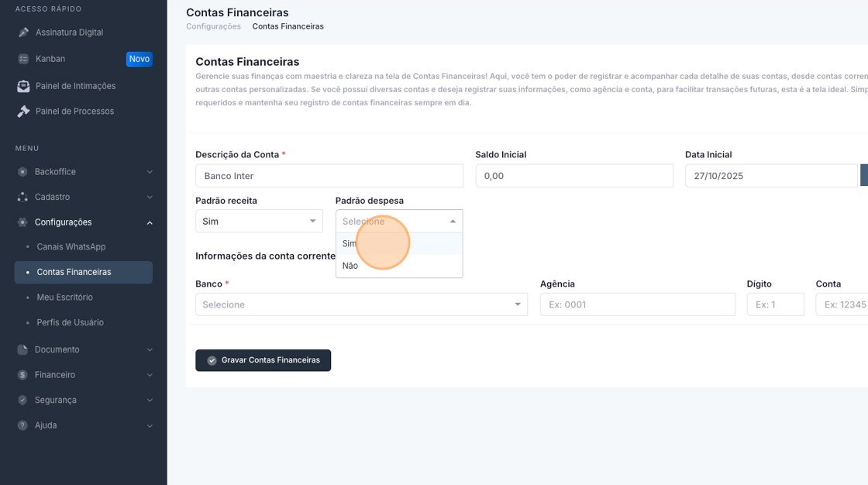This screenshot has height=485, width=868.
Task: Click the Documento file icon
Action: point(22,349)
